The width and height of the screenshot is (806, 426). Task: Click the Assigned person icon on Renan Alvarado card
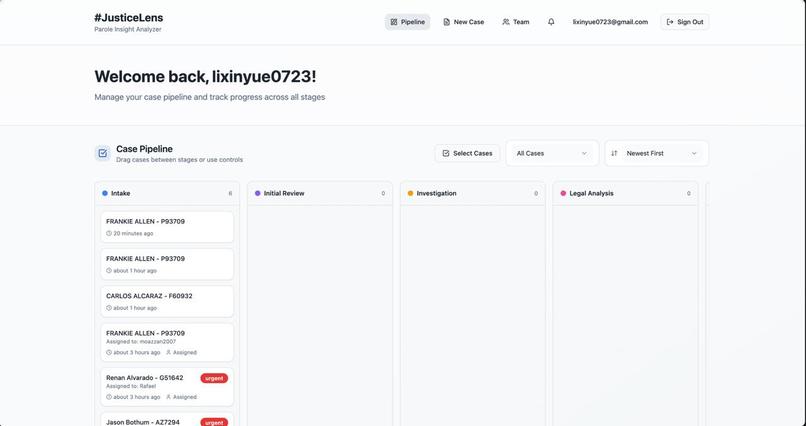coord(168,397)
